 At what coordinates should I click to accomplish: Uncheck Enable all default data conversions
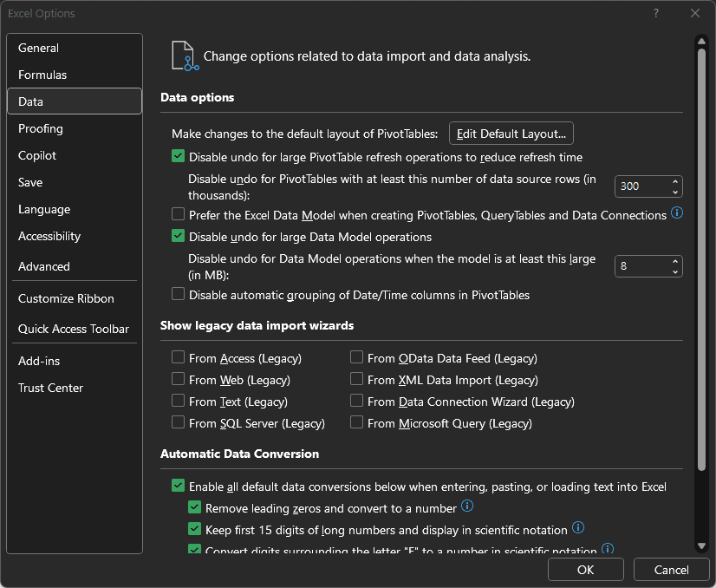pyautogui.click(x=178, y=486)
